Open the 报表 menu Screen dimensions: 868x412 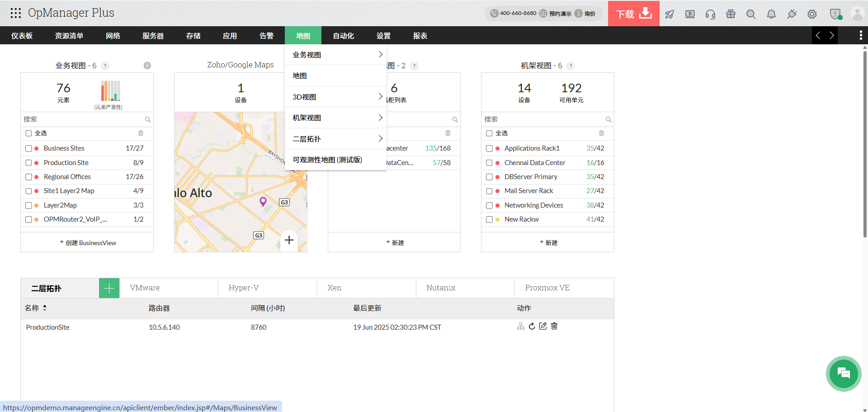(x=420, y=35)
